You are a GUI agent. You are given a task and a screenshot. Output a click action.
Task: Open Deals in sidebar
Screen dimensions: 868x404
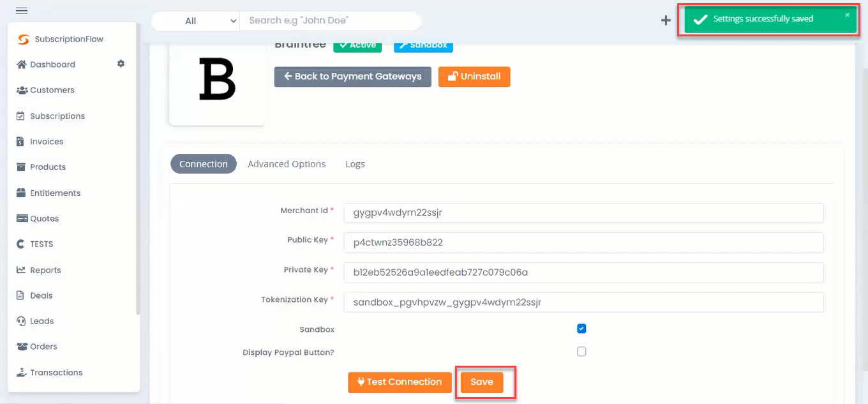click(41, 296)
